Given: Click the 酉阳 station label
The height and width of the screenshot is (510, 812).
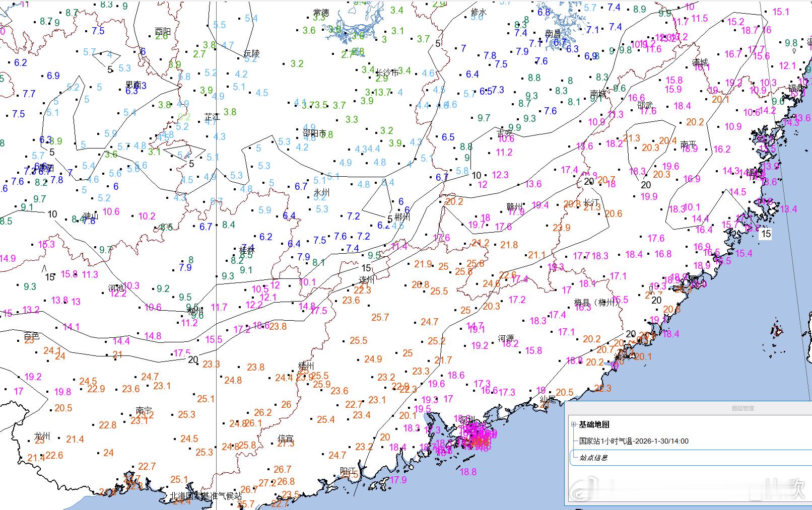Looking at the screenshot, I should point(163,32).
